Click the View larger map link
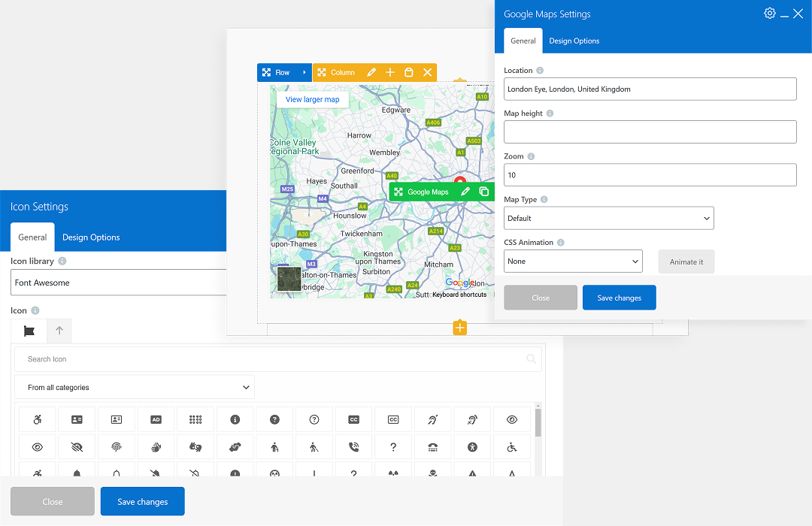Image resolution: width=812 pixels, height=526 pixels. pos(312,99)
